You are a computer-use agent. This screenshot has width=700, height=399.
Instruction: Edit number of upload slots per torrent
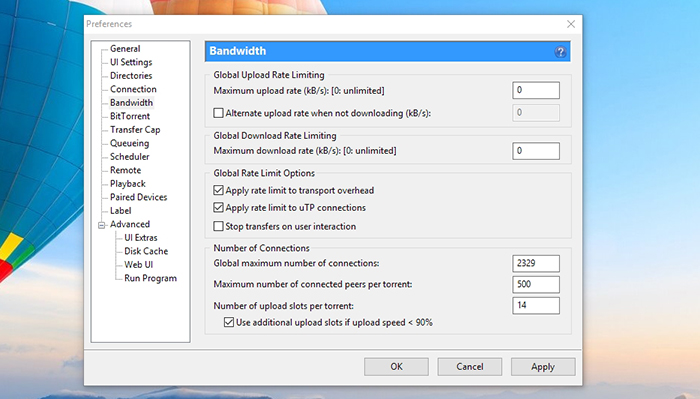point(536,306)
